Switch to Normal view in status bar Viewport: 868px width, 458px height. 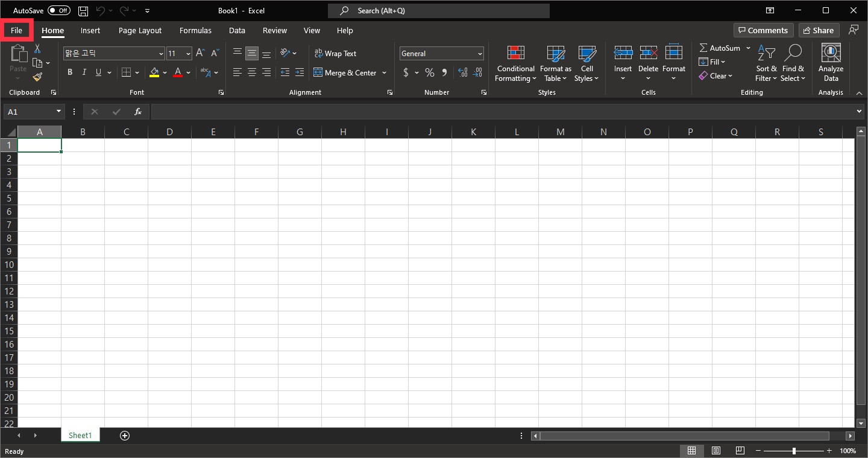point(692,451)
